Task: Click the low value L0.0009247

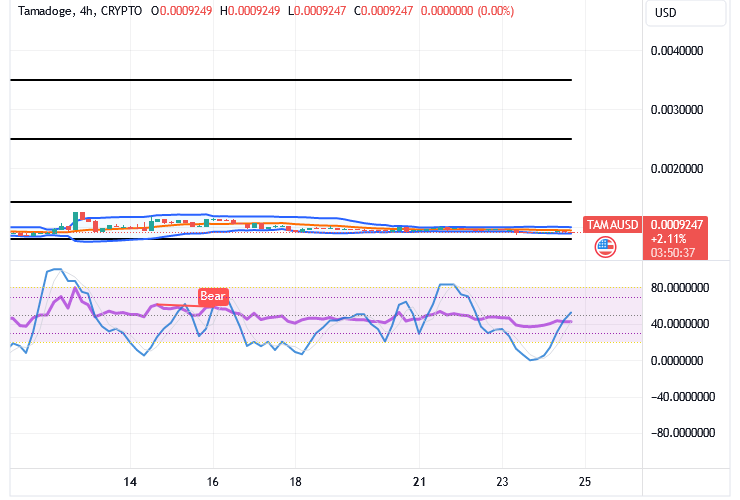Action: [317, 11]
